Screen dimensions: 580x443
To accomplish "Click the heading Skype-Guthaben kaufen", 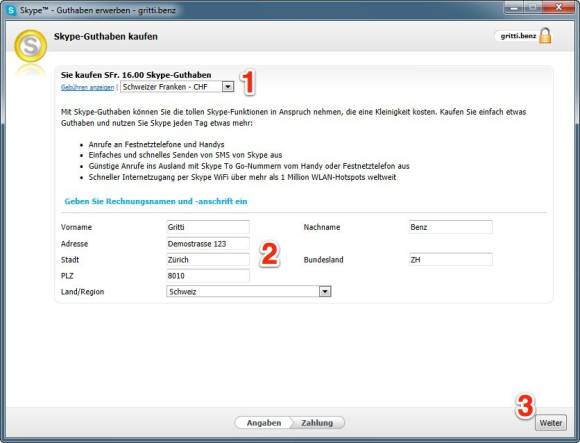I will coord(106,36).
